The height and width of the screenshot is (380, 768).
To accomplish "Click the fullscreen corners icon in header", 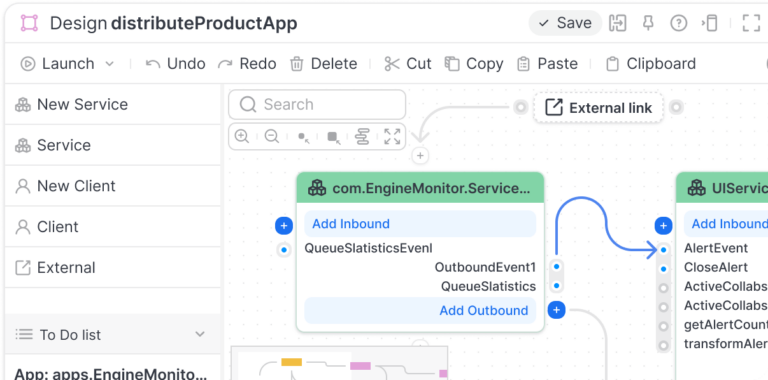I will click(751, 23).
